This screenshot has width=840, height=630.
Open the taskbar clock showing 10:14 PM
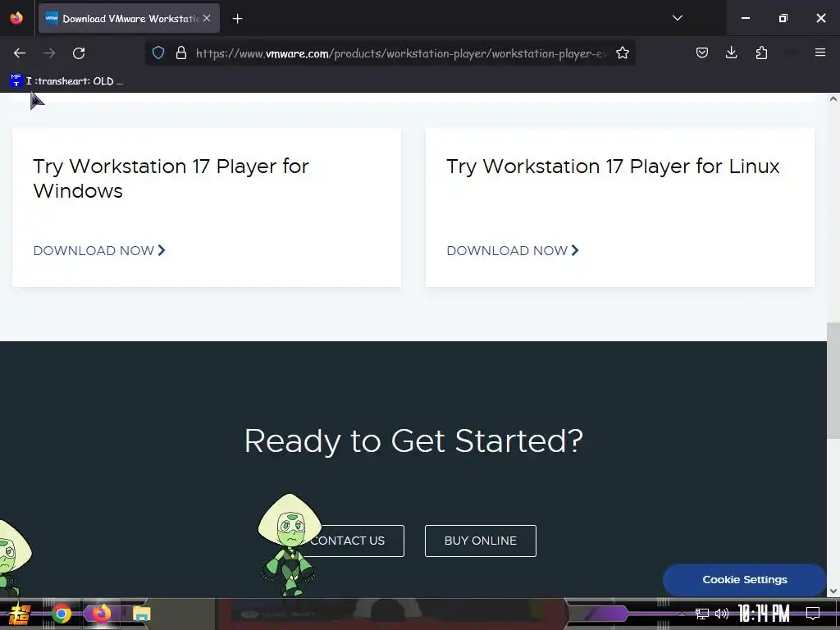pos(764,614)
